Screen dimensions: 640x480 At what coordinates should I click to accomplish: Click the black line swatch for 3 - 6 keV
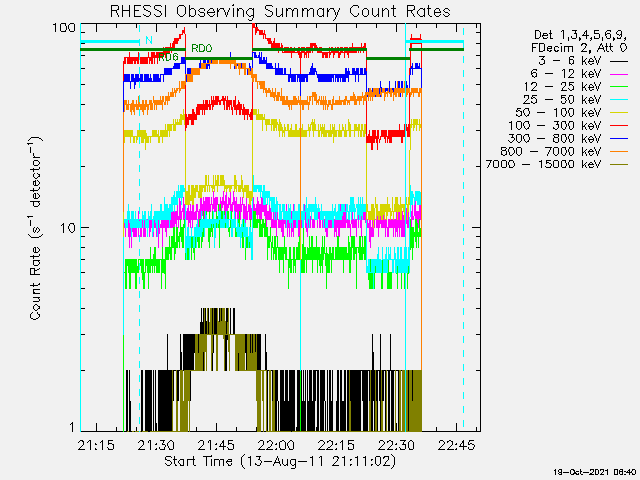[x=619, y=61]
